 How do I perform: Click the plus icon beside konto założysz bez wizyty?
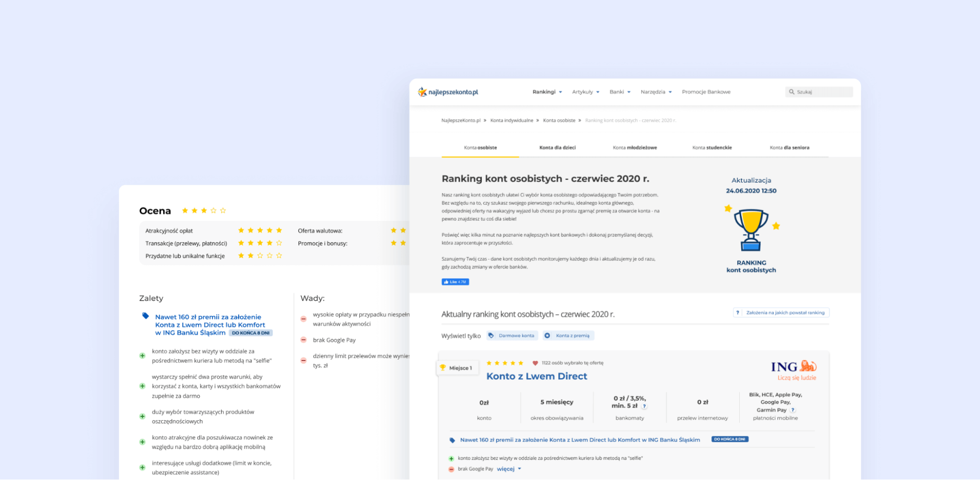coord(142,356)
